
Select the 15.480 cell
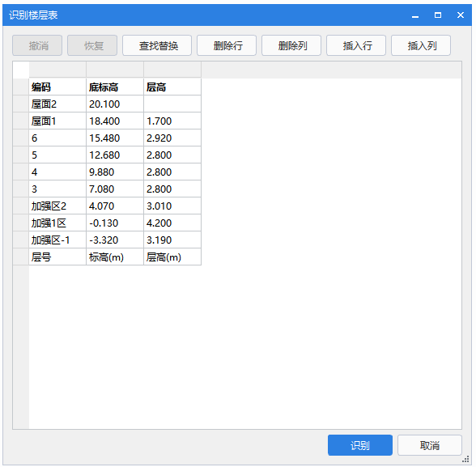(115, 138)
